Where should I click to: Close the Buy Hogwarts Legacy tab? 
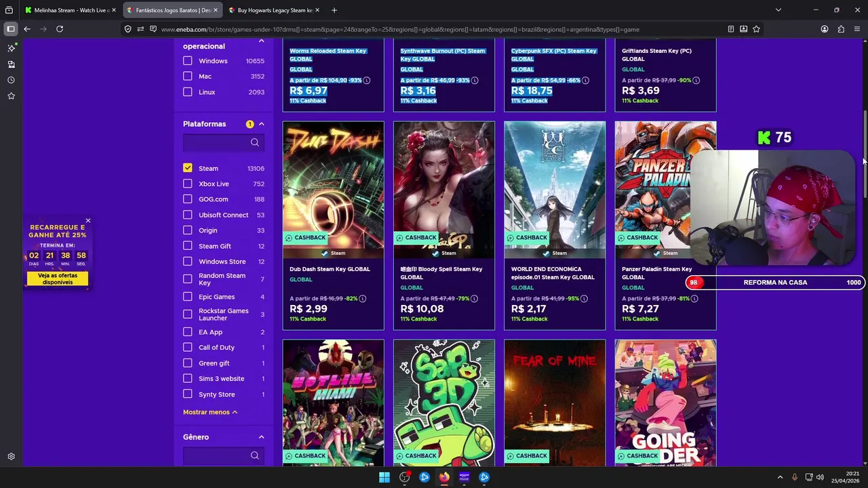click(x=317, y=10)
